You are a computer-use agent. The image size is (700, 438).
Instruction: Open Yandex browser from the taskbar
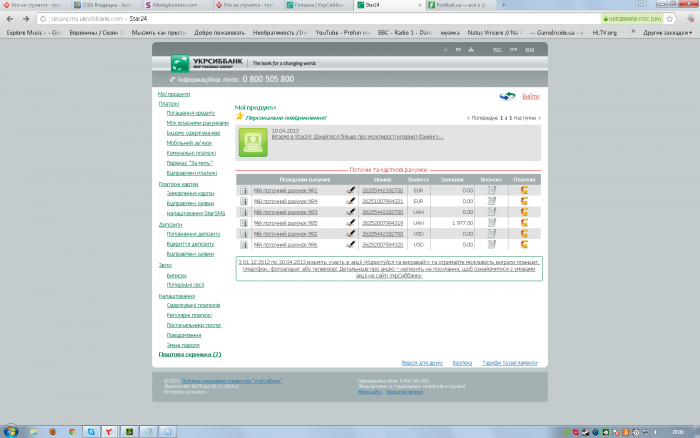(109, 432)
